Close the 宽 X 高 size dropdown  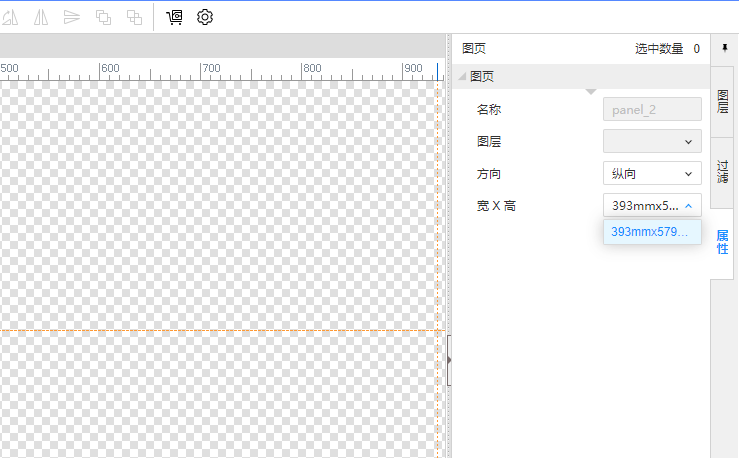[652, 205]
